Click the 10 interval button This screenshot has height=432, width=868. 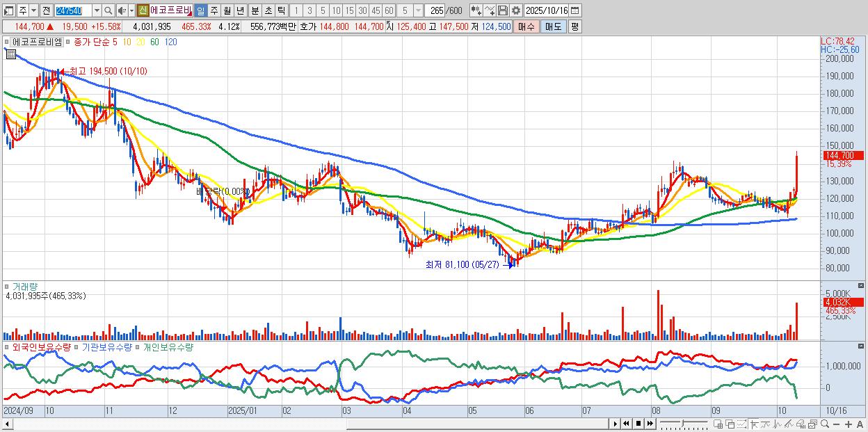336,10
